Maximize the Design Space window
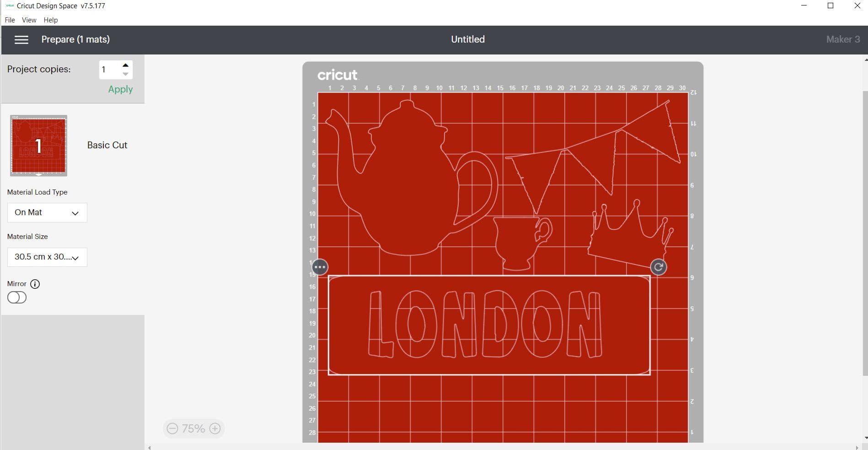 pos(830,6)
